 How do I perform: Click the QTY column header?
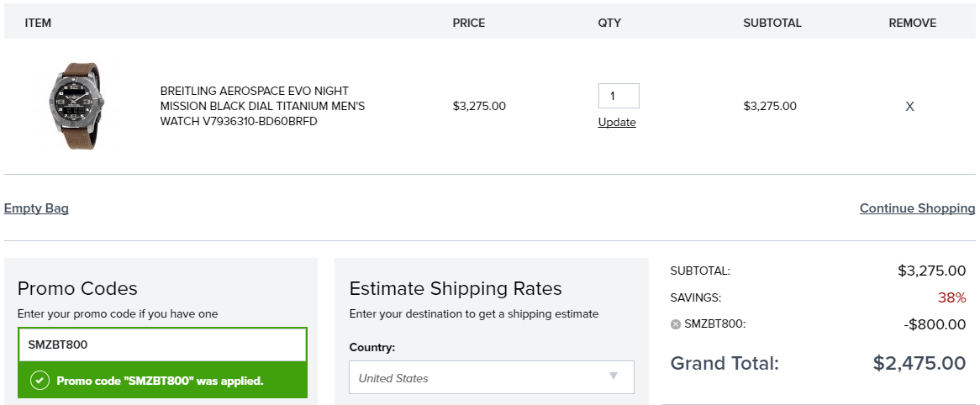point(609,24)
